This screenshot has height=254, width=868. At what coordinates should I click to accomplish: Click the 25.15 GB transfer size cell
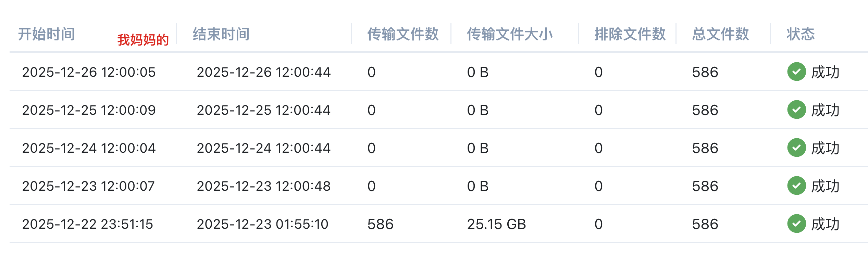[496, 224]
